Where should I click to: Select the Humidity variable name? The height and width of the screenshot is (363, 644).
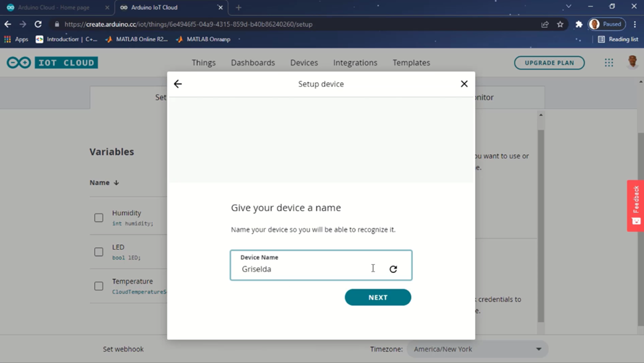[x=126, y=213]
